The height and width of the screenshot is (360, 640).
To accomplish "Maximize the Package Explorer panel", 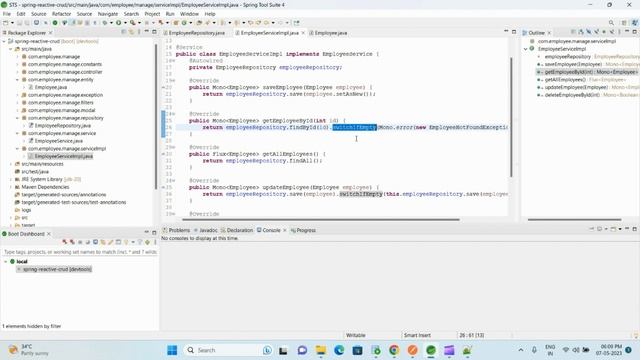I will 154,31.
